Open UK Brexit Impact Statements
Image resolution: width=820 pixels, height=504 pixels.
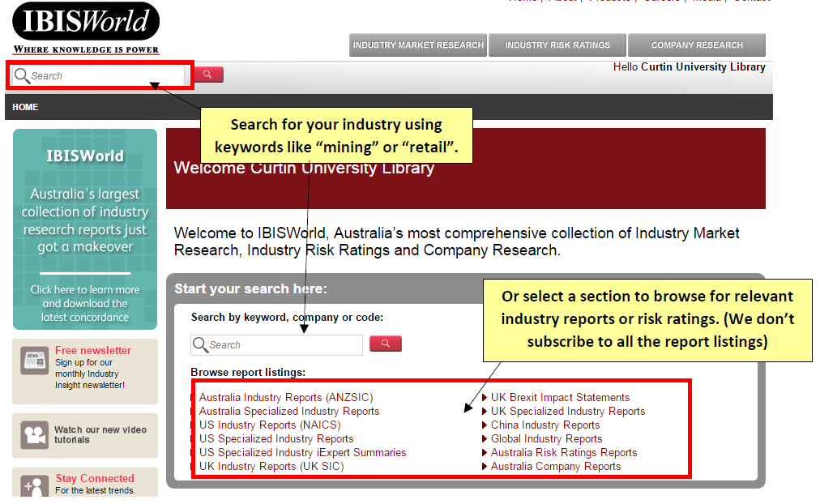pyautogui.click(x=560, y=397)
